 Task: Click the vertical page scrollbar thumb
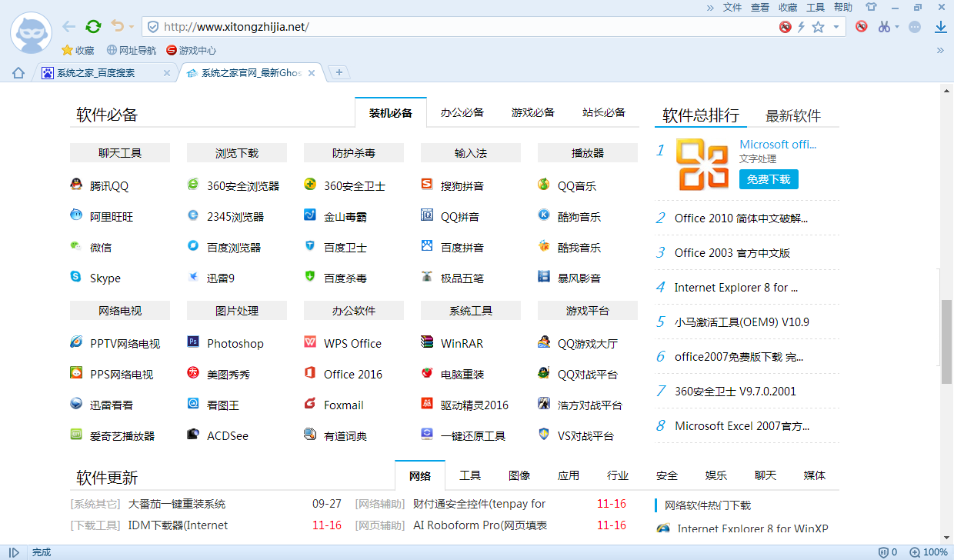946,342
